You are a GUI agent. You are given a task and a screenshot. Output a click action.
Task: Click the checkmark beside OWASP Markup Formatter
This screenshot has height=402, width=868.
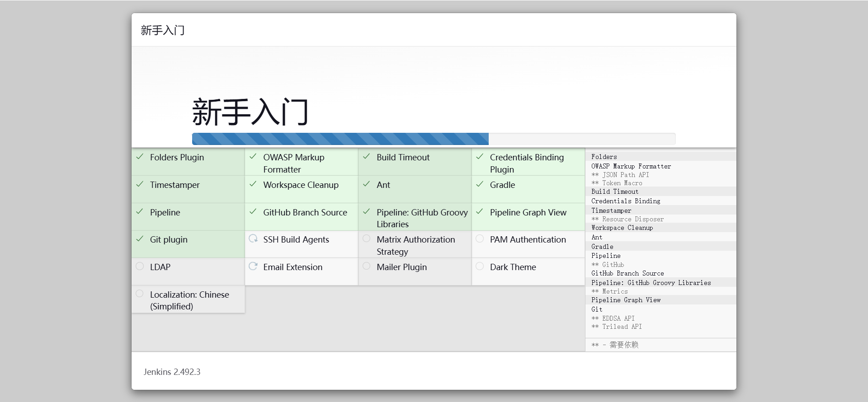point(253,157)
